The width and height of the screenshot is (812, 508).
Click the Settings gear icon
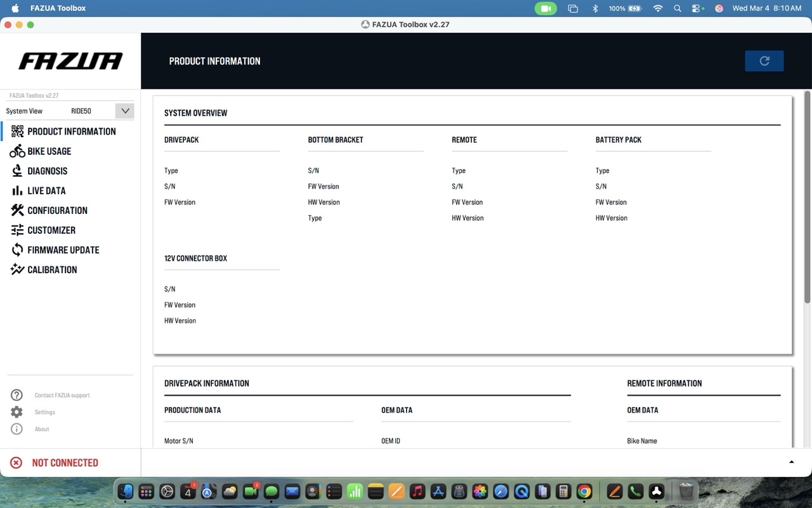tap(16, 412)
